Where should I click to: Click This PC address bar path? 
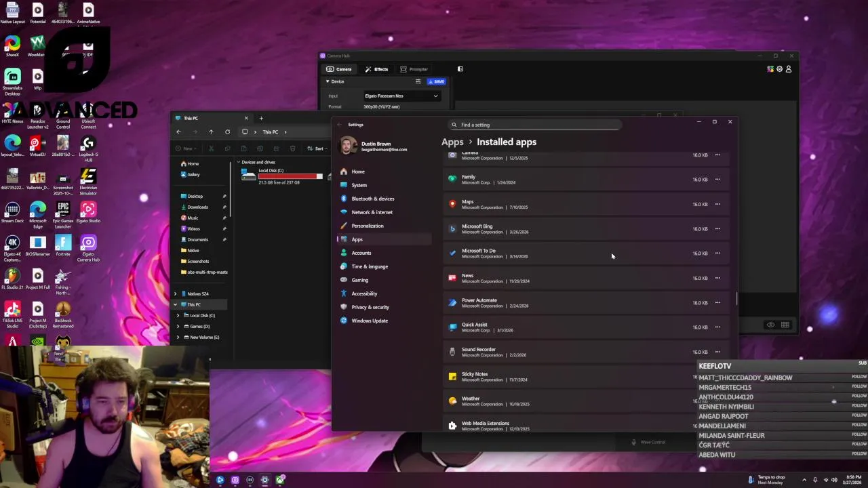271,132
